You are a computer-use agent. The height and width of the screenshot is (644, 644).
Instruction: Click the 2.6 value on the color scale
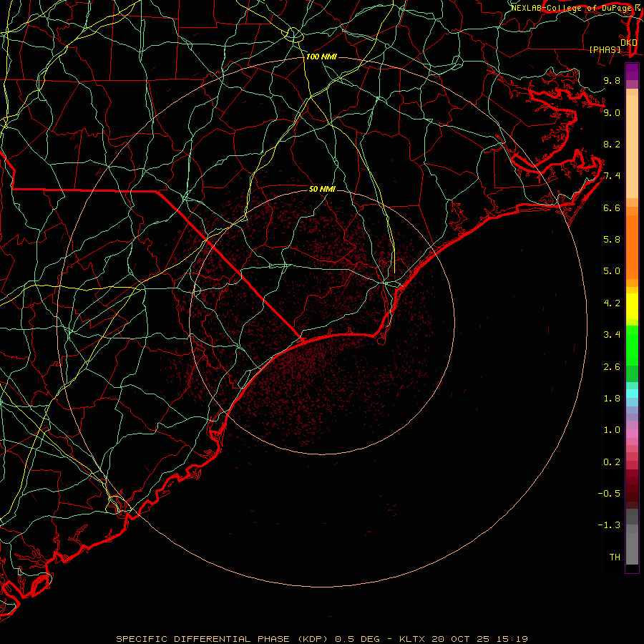(612, 367)
